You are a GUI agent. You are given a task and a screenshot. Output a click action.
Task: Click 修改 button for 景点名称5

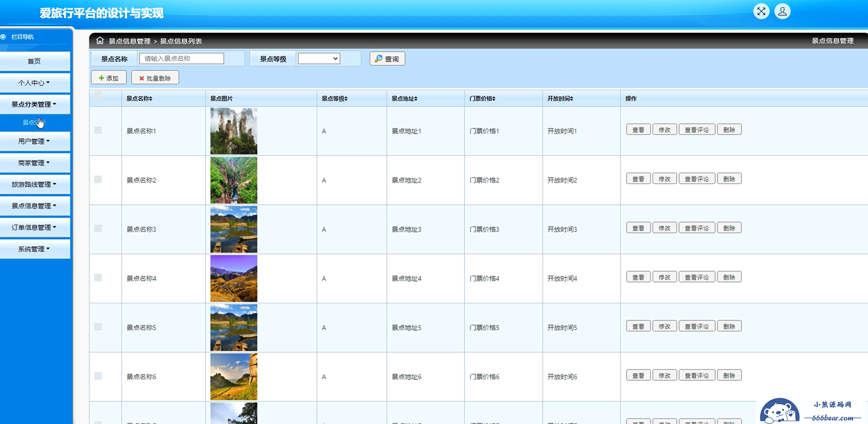coord(664,326)
